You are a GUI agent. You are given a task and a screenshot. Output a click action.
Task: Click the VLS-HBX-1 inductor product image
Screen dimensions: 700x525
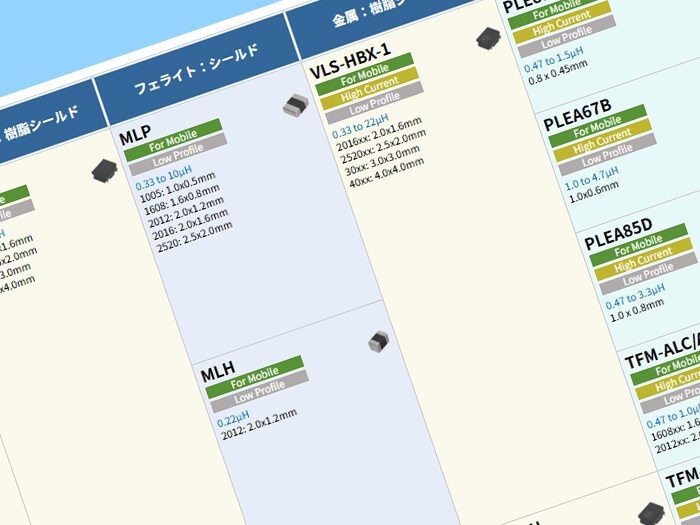tap(489, 39)
